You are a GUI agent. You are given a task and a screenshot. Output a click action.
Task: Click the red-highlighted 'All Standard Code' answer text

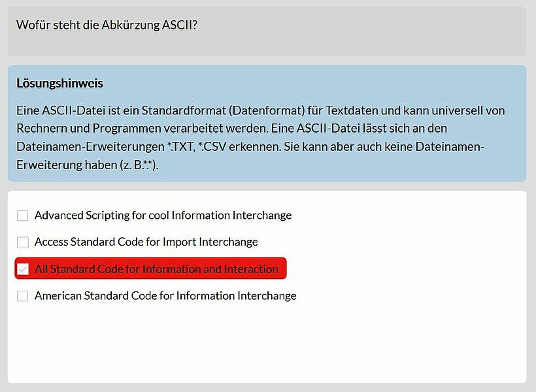tap(156, 269)
